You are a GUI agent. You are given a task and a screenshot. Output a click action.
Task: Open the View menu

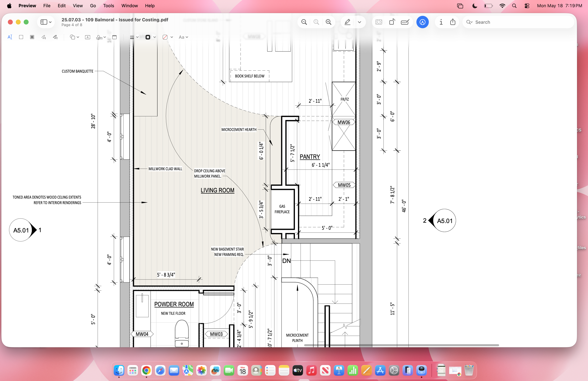click(78, 6)
